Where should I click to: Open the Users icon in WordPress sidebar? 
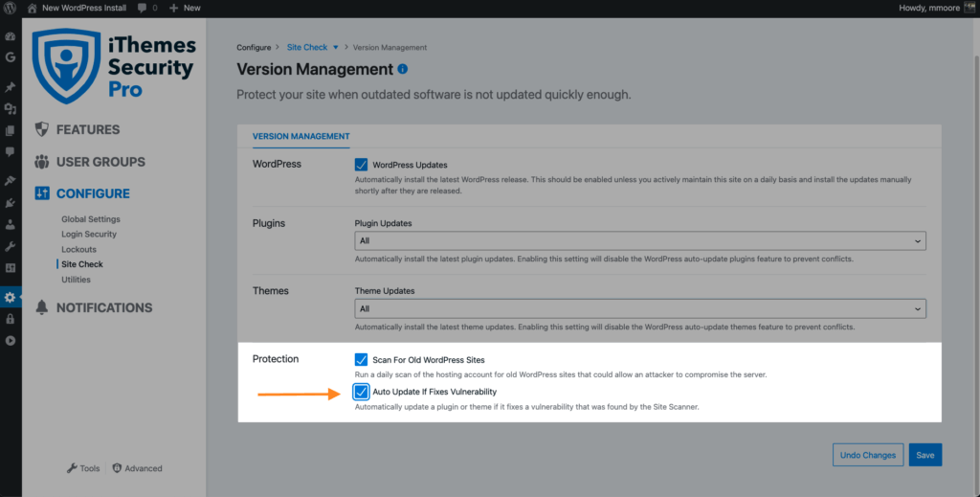(11, 225)
